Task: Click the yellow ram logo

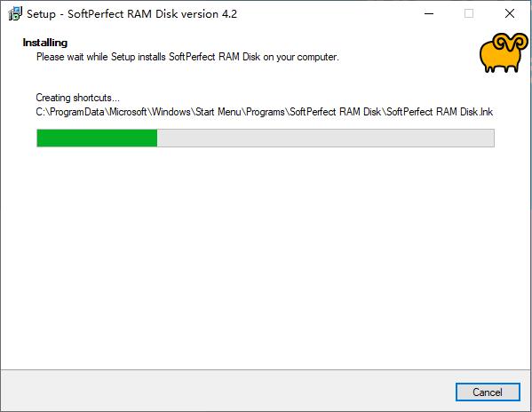Action: coord(504,53)
